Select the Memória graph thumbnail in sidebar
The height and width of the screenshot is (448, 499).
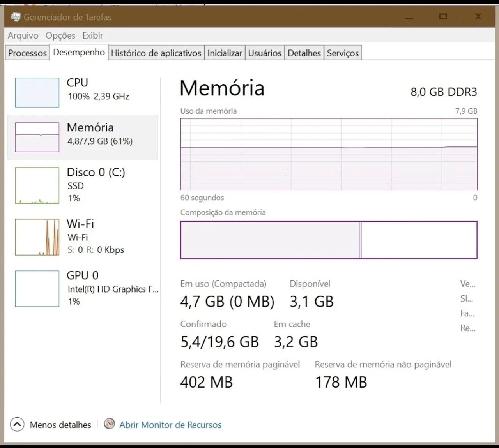coord(37,137)
